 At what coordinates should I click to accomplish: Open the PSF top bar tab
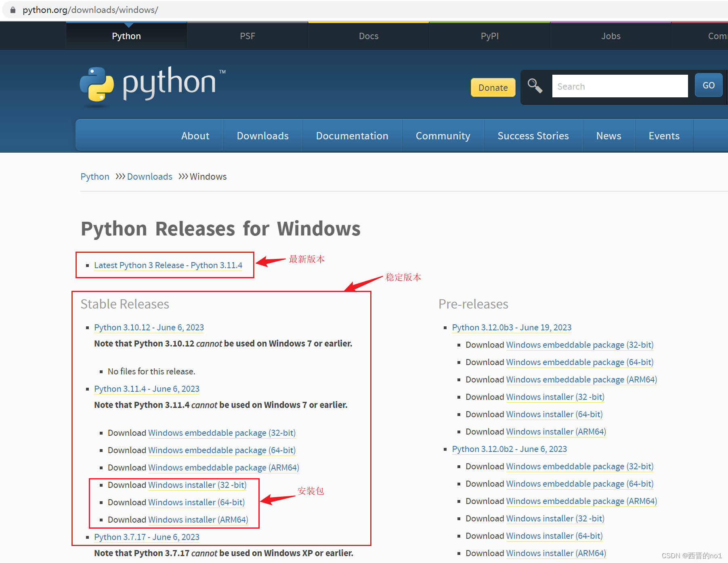(x=248, y=36)
